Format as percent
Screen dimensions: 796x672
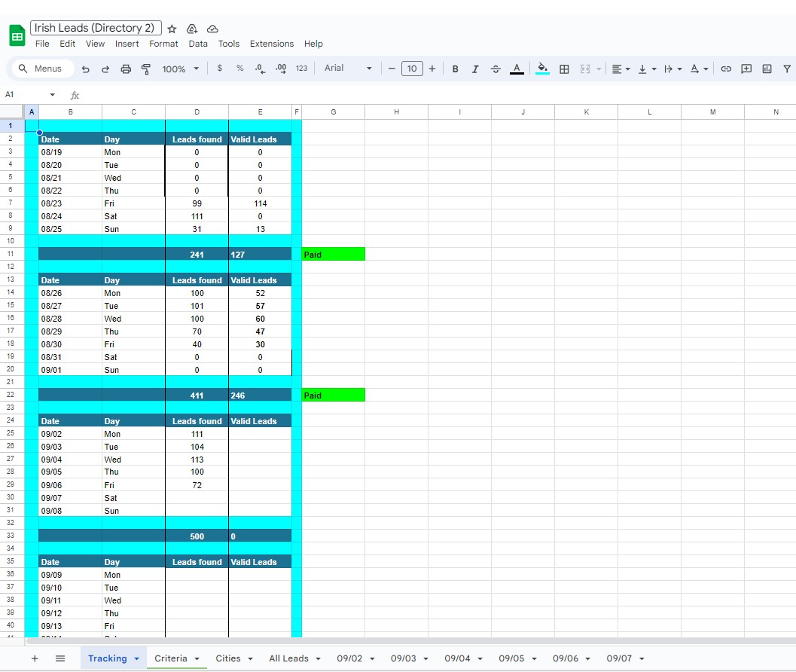(x=239, y=69)
